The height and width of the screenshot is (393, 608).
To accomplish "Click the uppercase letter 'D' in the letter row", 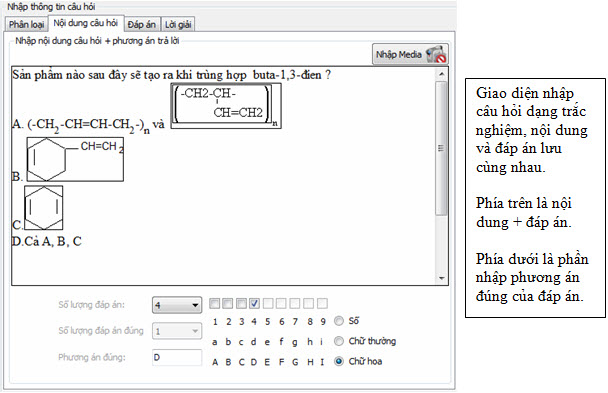I will coord(254,362).
